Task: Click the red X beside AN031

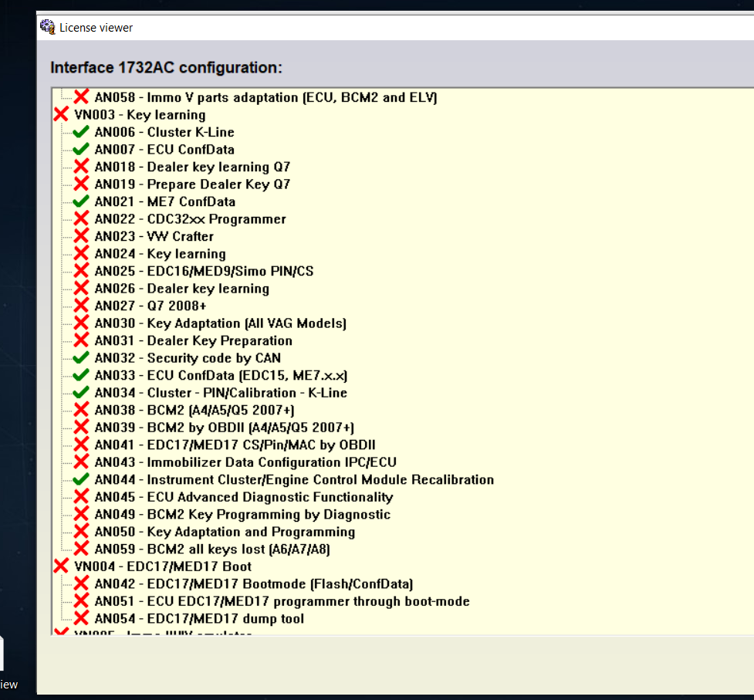Action: (81, 340)
